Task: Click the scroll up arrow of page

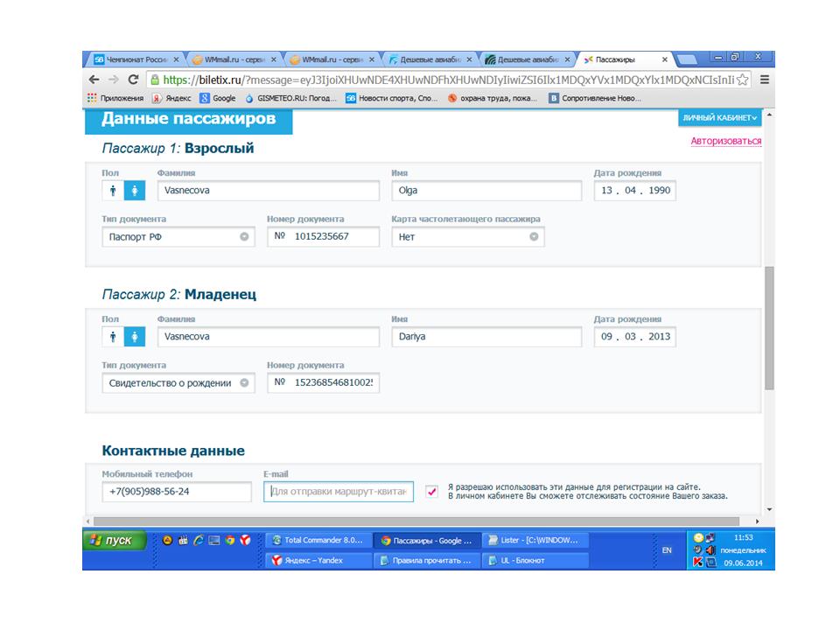Action: [769, 115]
